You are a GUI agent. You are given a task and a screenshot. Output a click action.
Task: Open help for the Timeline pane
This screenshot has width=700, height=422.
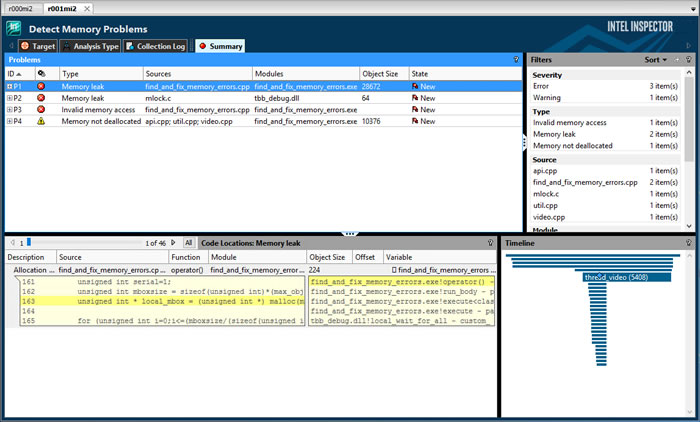(689, 243)
